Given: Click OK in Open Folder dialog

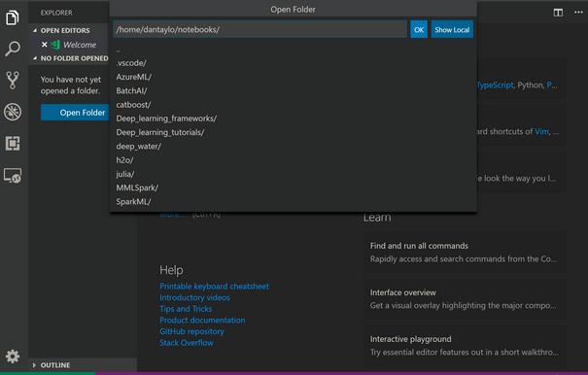Looking at the screenshot, I should click(x=419, y=29).
